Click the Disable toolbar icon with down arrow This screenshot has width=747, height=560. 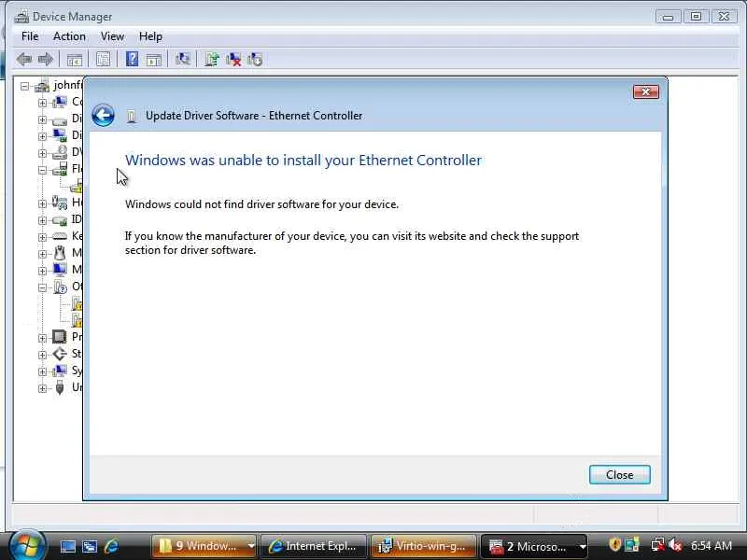click(255, 60)
